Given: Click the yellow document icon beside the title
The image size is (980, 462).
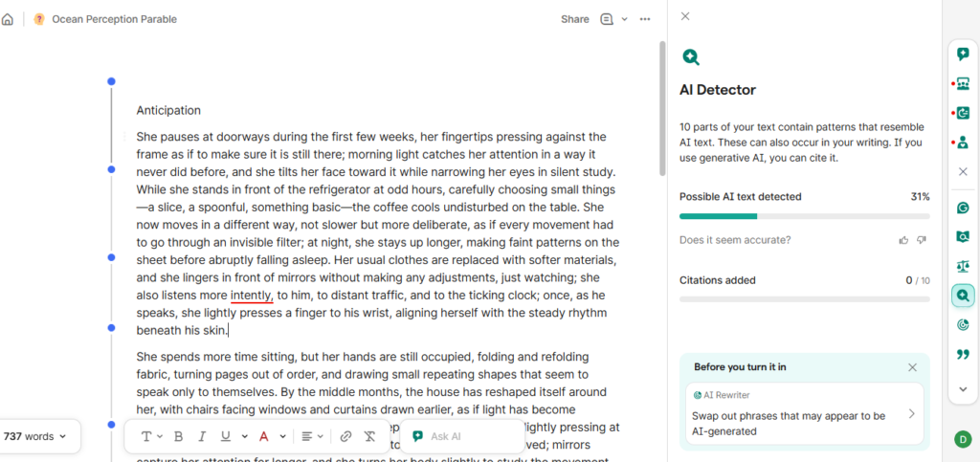Looking at the screenshot, I should (38, 19).
